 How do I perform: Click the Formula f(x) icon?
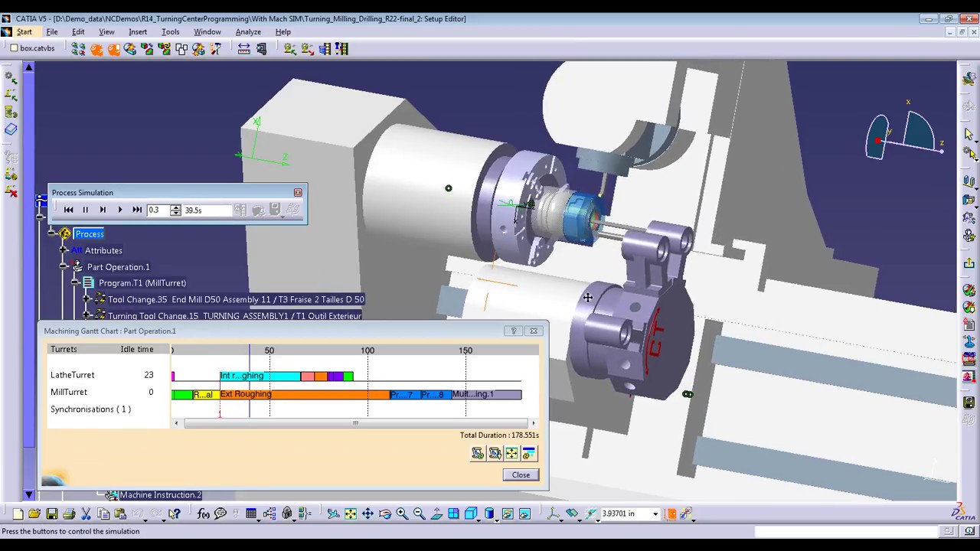pos(203,514)
